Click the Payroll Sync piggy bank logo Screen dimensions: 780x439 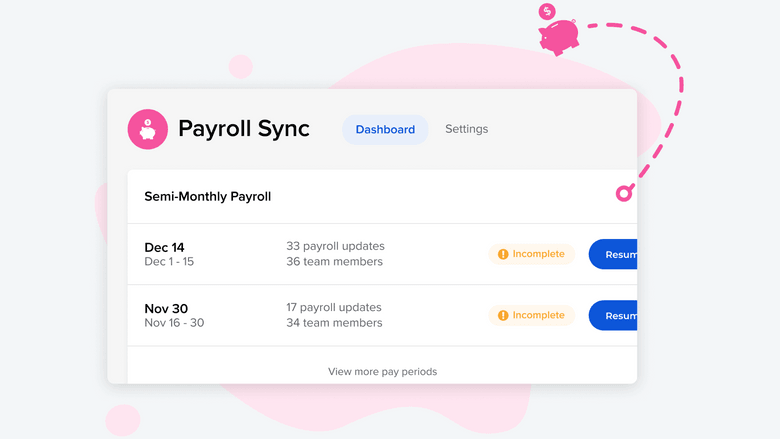tap(147, 129)
